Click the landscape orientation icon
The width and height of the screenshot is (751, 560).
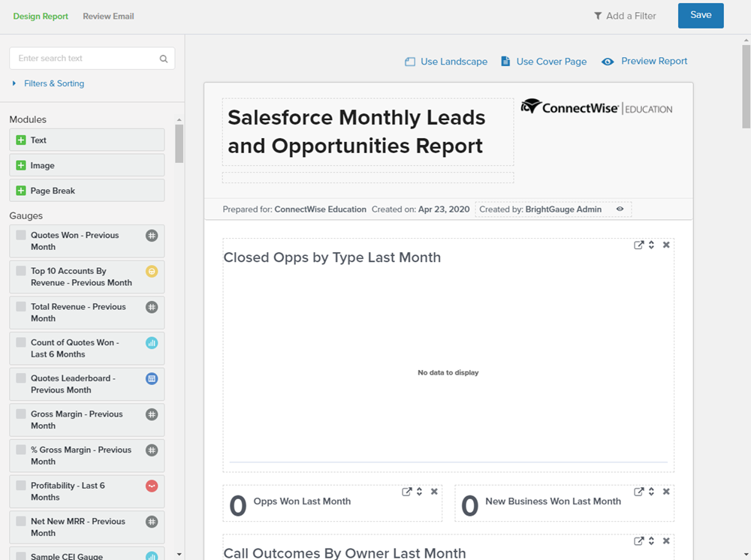coord(410,62)
